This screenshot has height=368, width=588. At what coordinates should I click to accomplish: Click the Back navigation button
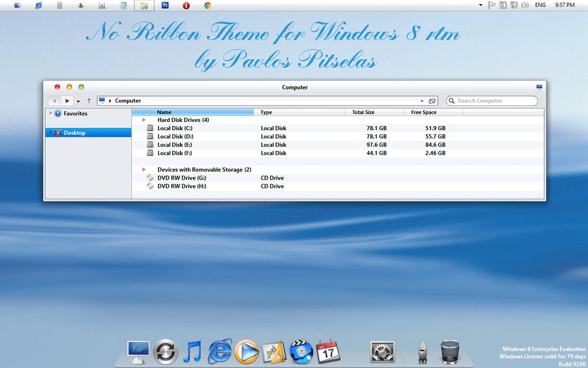(x=55, y=100)
